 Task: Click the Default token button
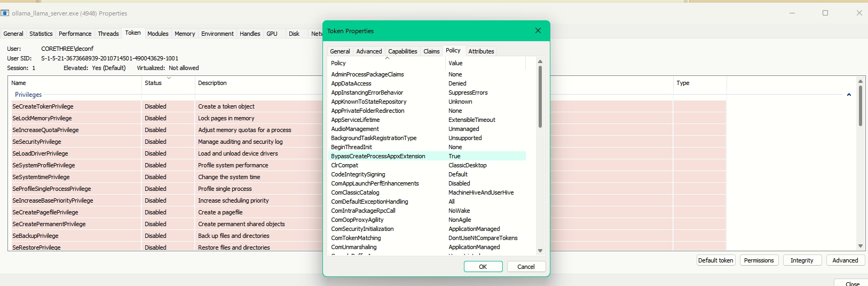coord(715,260)
